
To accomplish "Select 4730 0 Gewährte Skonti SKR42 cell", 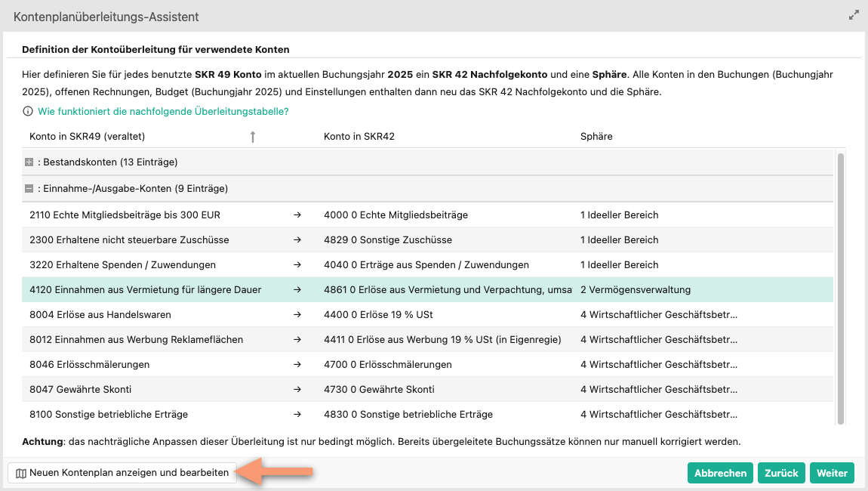I will [379, 390].
